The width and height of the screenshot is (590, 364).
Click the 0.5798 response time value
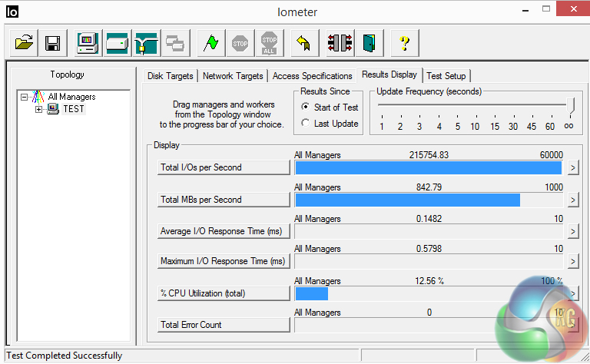point(429,249)
